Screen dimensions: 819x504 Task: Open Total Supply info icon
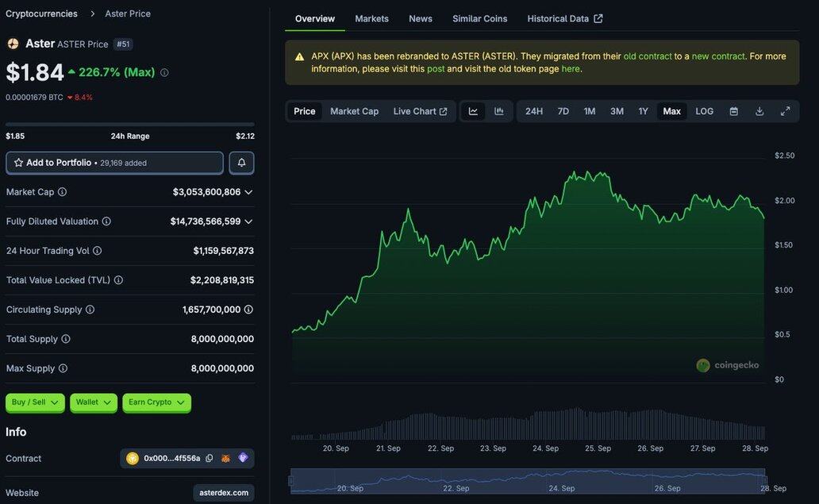click(x=66, y=339)
